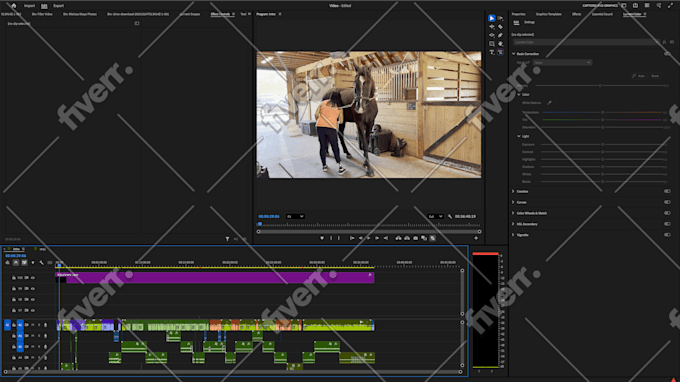Click the Extract button in Program Monitor
Image resolution: width=680 pixels, height=382 pixels.
407,238
